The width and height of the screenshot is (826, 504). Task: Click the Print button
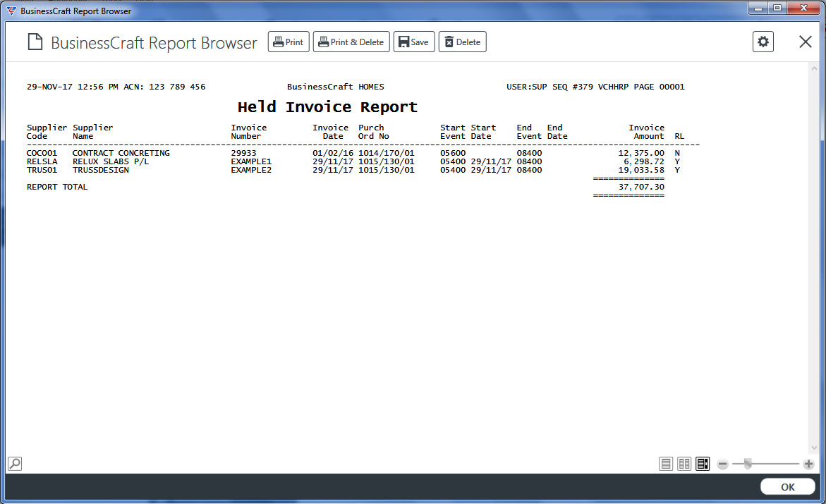tap(289, 42)
